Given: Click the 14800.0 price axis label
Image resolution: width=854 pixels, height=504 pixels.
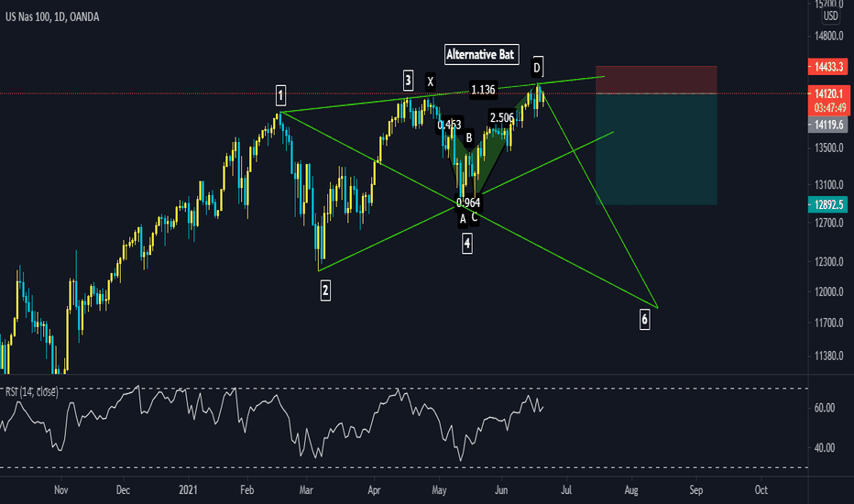Looking at the screenshot, I should [x=829, y=36].
